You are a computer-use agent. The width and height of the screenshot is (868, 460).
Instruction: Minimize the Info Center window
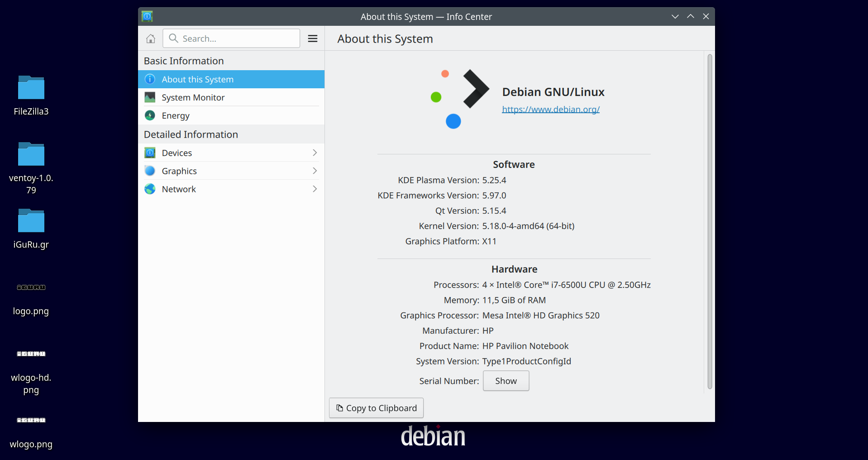tap(675, 16)
